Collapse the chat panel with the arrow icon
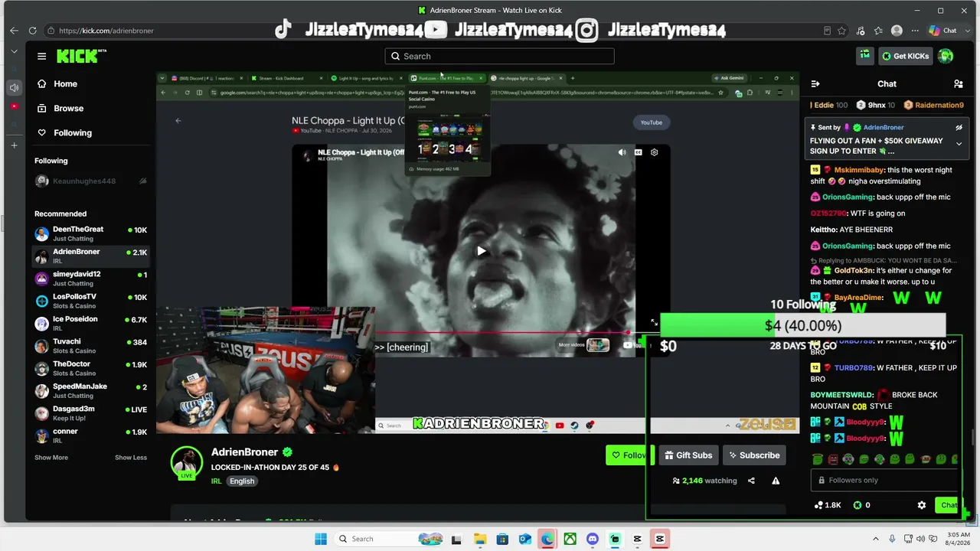The image size is (980, 551). [x=815, y=84]
